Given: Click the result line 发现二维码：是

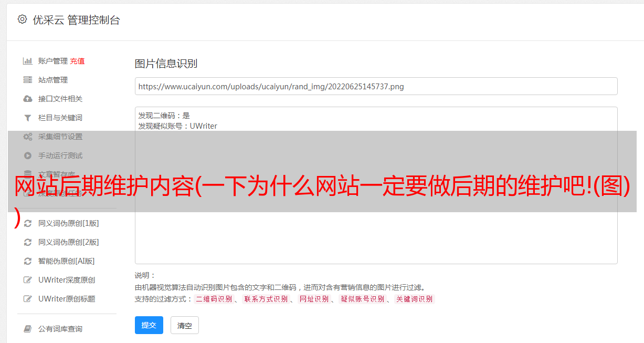Looking at the screenshot, I should pyautogui.click(x=164, y=116).
